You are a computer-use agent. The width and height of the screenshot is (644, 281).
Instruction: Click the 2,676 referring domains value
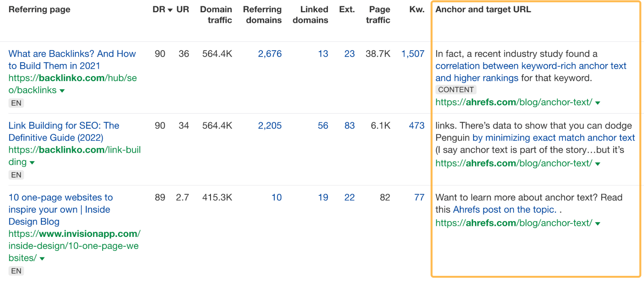pyautogui.click(x=270, y=54)
